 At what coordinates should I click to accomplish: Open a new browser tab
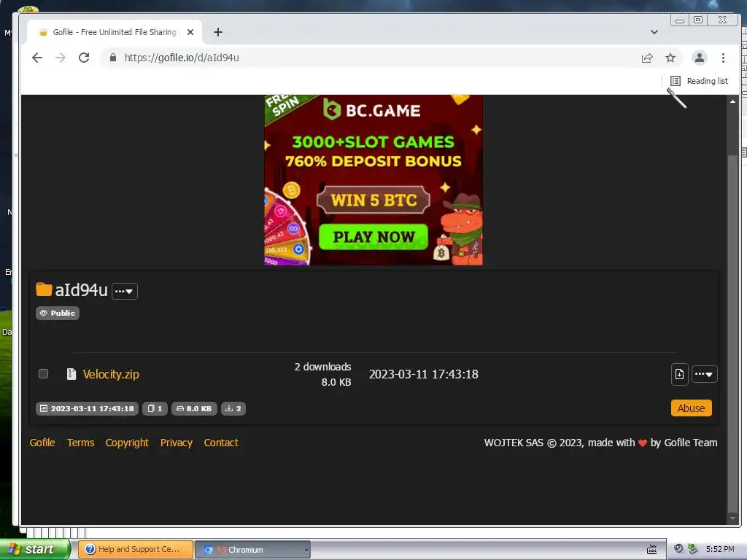point(217,32)
